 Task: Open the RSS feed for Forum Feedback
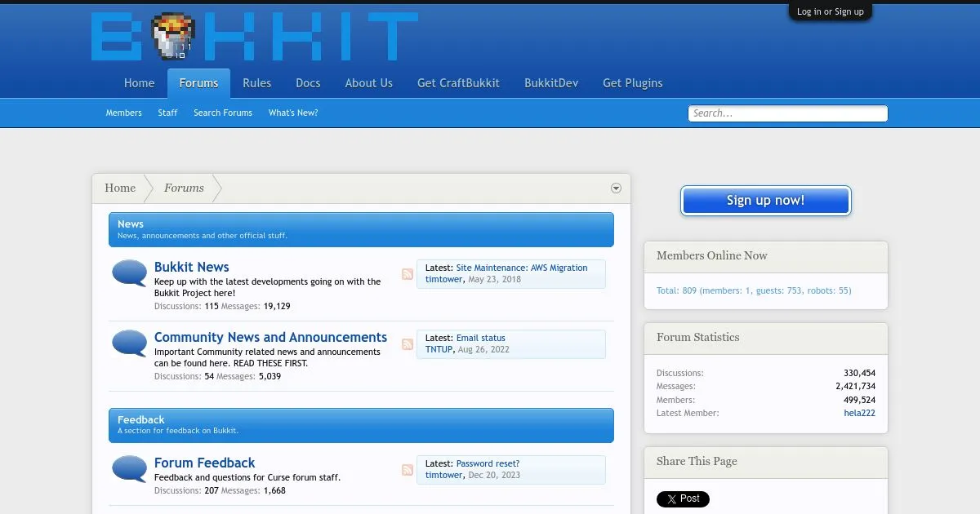click(408, 470)
